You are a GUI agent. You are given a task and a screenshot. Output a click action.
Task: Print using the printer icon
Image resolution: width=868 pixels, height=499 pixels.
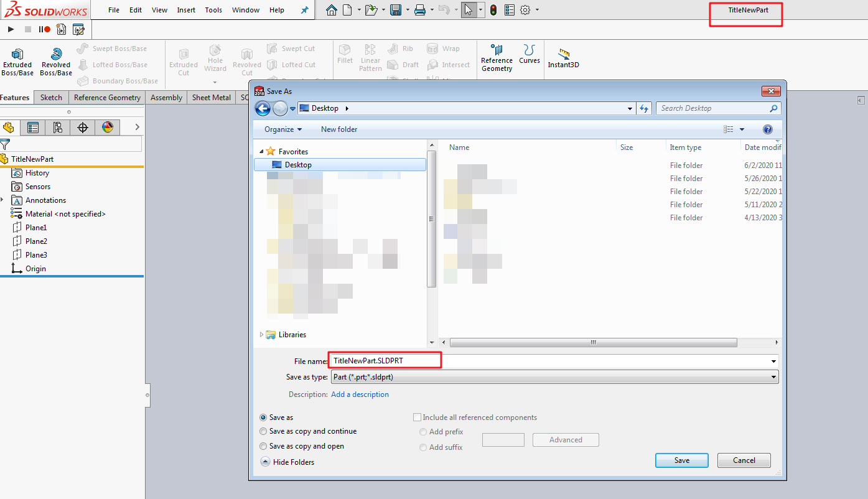coord(420,10)
